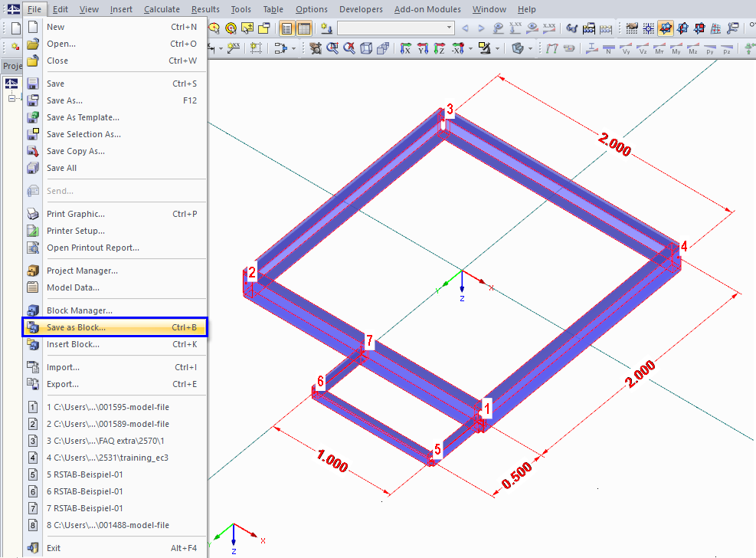Click the Open Printout Report icon
This screenshot has height=558, width=756.
tap(33, 248)
